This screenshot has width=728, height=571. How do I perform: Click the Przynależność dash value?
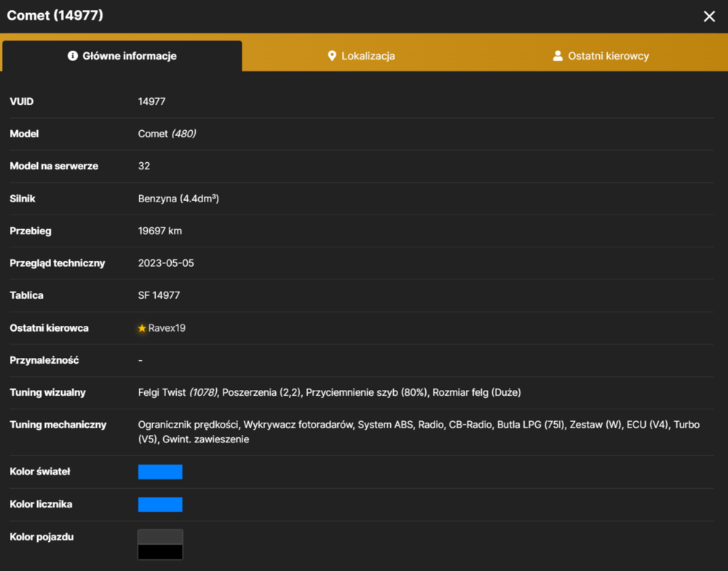[x=141, y=360]
